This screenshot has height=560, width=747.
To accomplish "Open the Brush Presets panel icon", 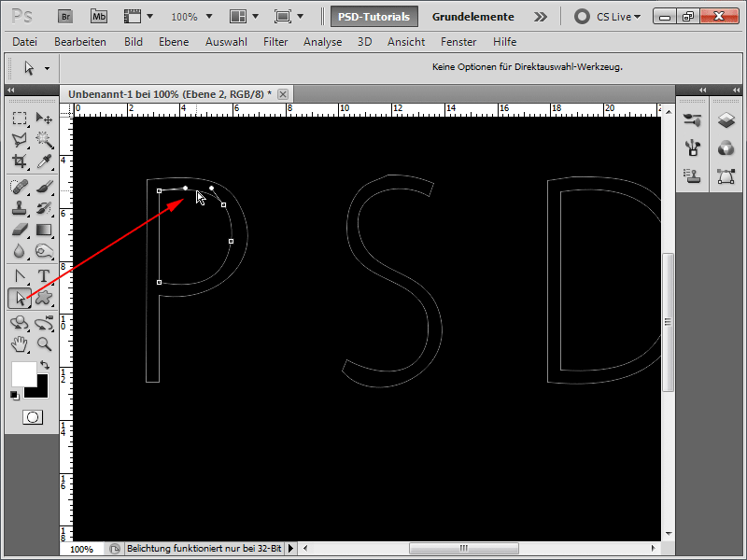I will 692,120.
